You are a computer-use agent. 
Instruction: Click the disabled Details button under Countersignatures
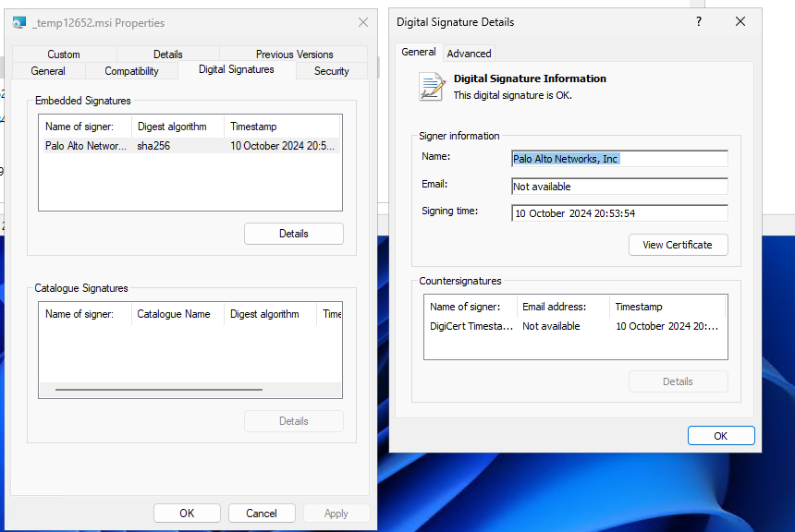coord(678,381)
